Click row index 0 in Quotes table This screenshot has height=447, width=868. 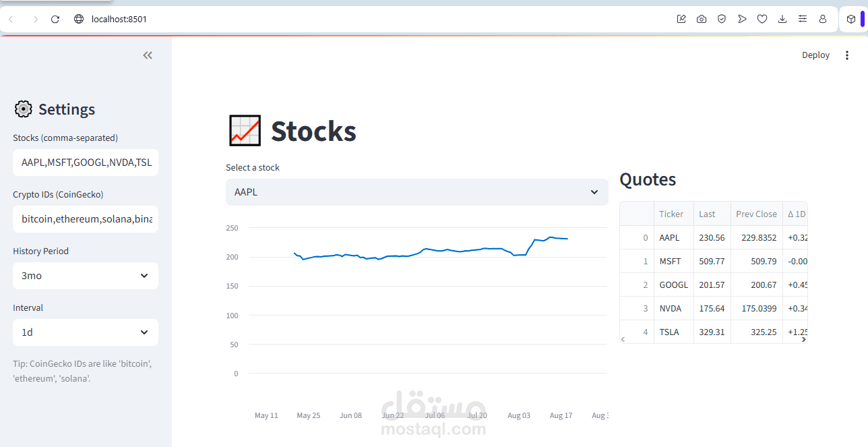click(x=637, y=237)
